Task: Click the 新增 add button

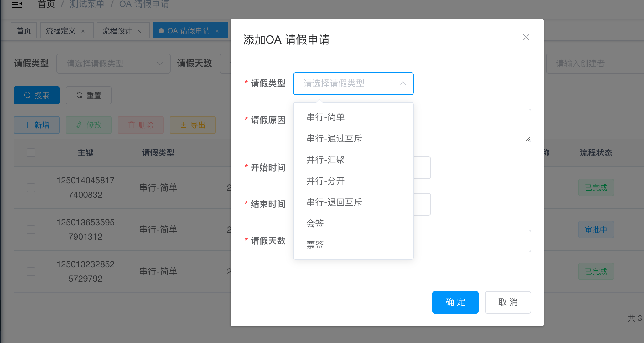Action: point(37,125)
